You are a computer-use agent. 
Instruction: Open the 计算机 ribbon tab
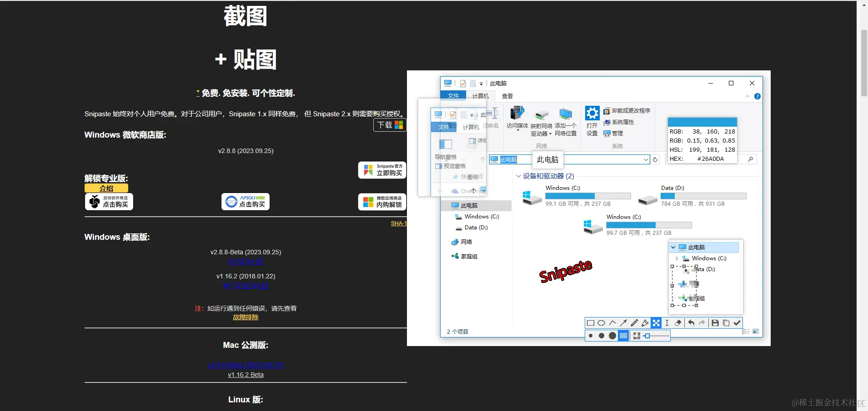480,96
